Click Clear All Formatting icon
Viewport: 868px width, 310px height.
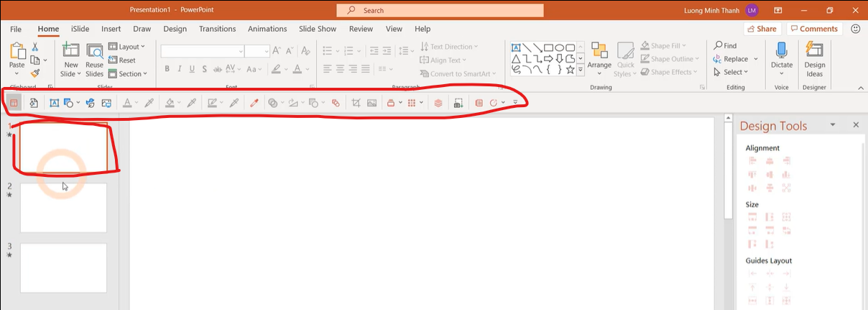[305, 51]
